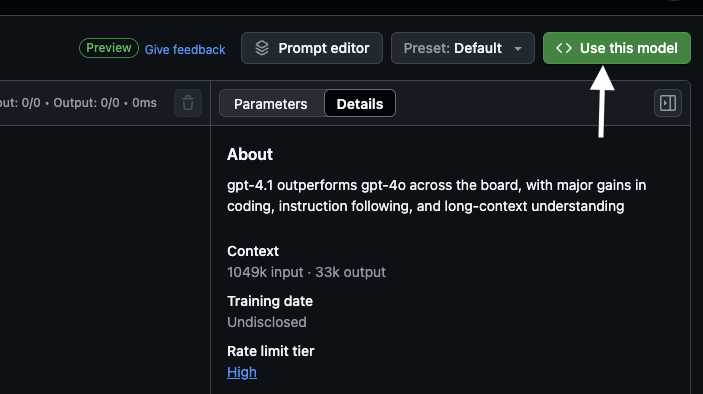
Task: Click the green Use this model button
Action: [x=616, y=48]
